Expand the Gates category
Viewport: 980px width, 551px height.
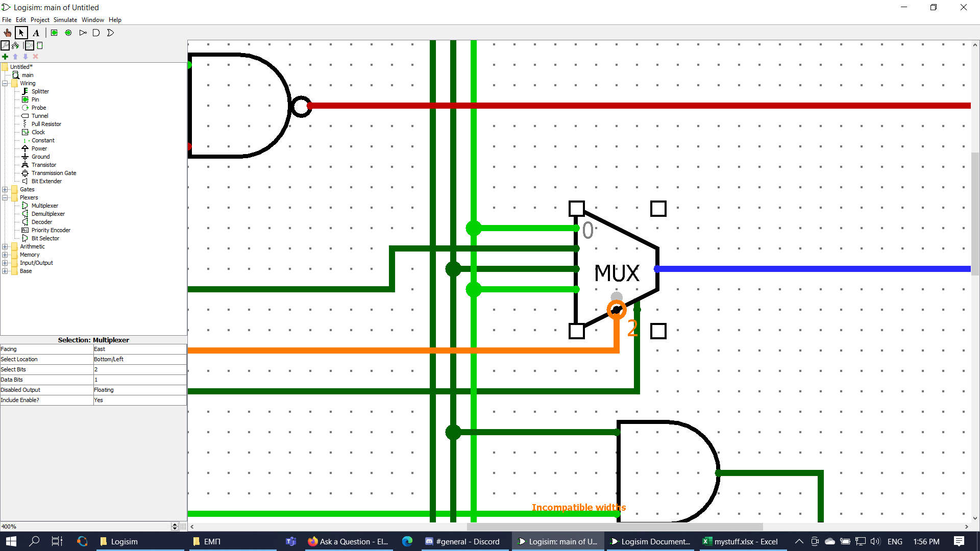point(5,189)
